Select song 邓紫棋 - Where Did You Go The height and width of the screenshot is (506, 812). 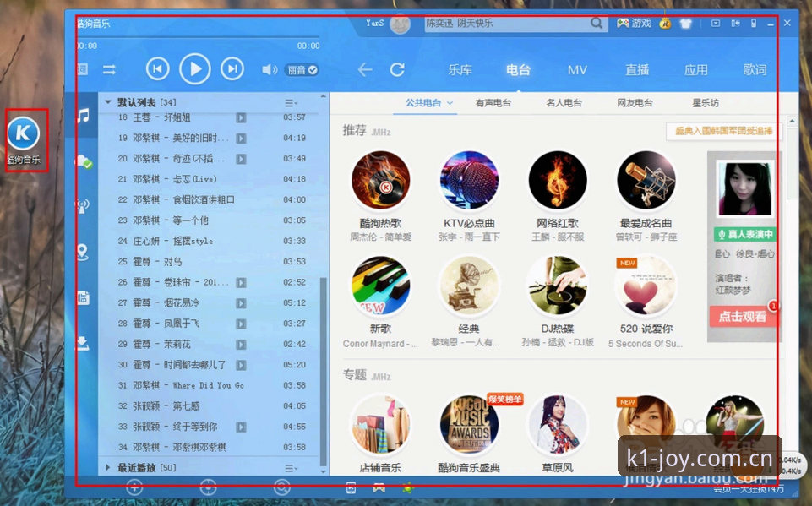point(212,385)
